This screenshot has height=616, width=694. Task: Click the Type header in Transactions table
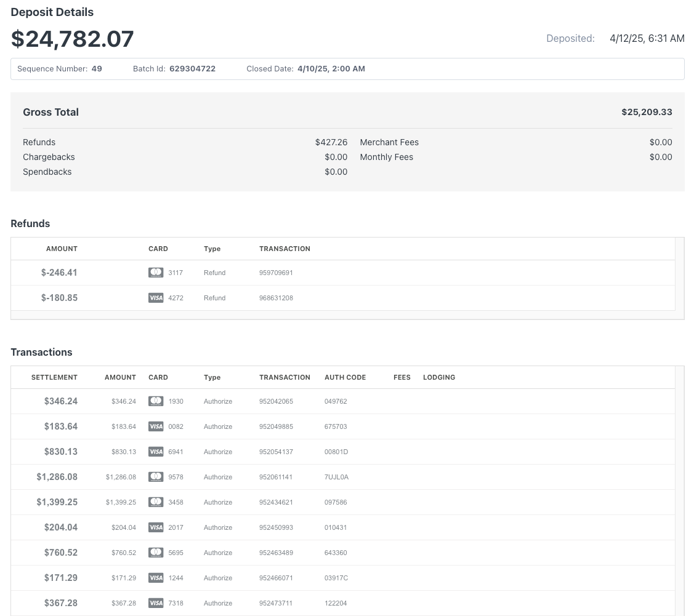[212, 377]
